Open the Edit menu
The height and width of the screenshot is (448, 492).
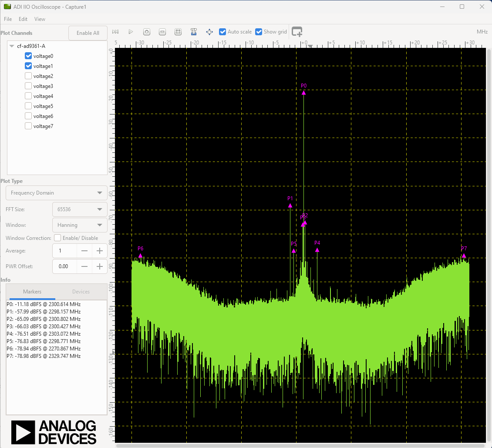click(x=23, y=19)
